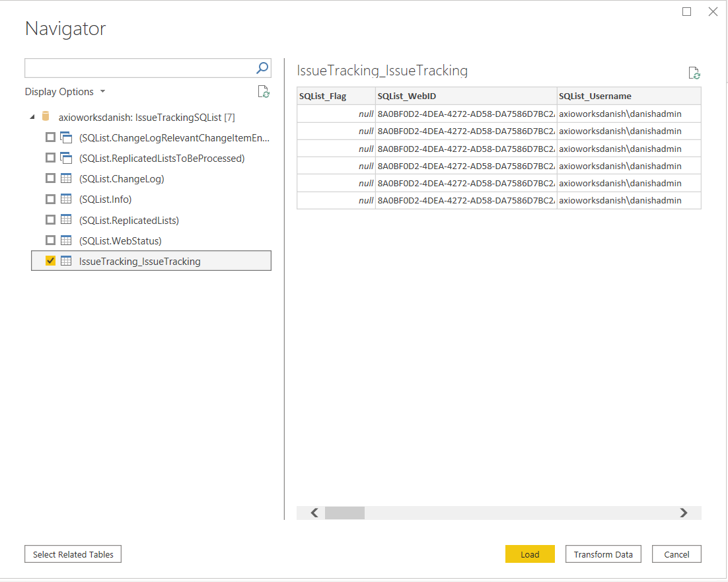Click into the Navigator search field
This screenshot has width=728, height=582.
pos(139,68)
